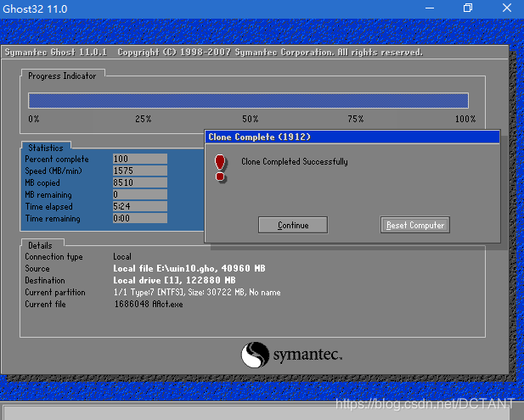
Task: Minimize the Ghost32 11.0 window
Action: pyautogui.click(x=430, y=8)
